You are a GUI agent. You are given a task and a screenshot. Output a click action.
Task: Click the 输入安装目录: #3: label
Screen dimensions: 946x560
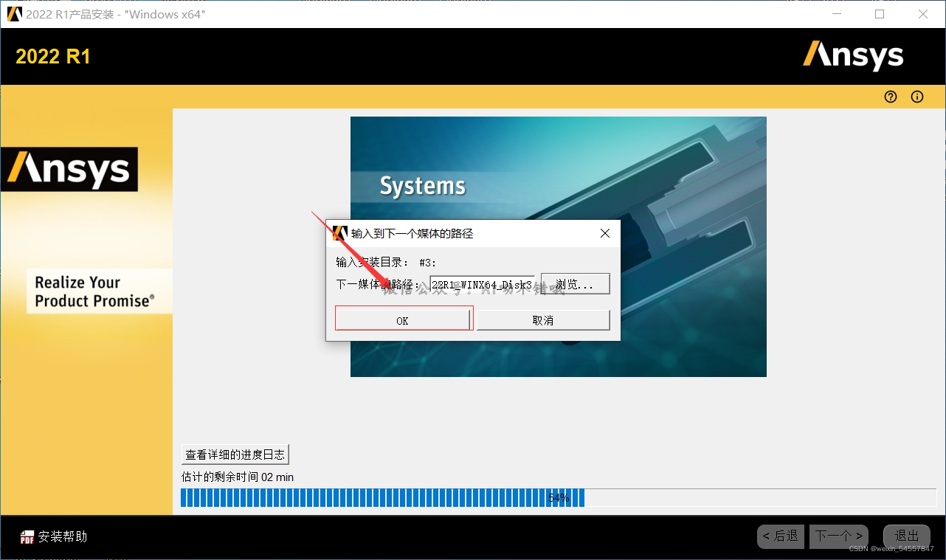click(387, 262)
